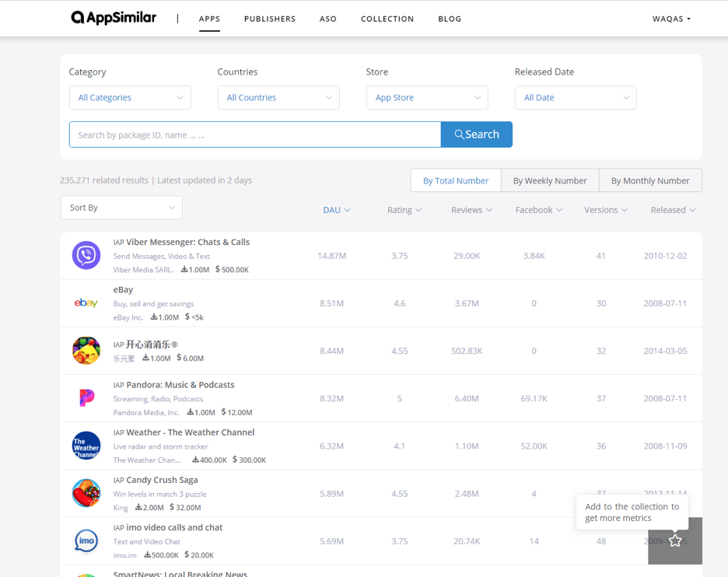Sort by Facebook column header
Image resolution: width=728 pixels, height=577 pixels.
tap(538, 210)
